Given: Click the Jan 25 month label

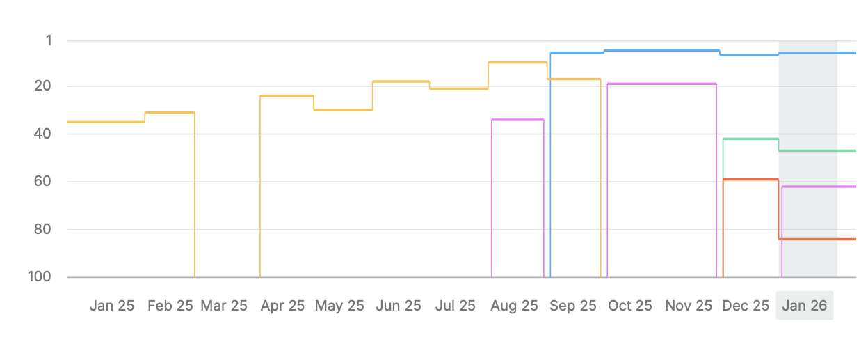Looking at the screenshot, I should click(x=111, y=306).
